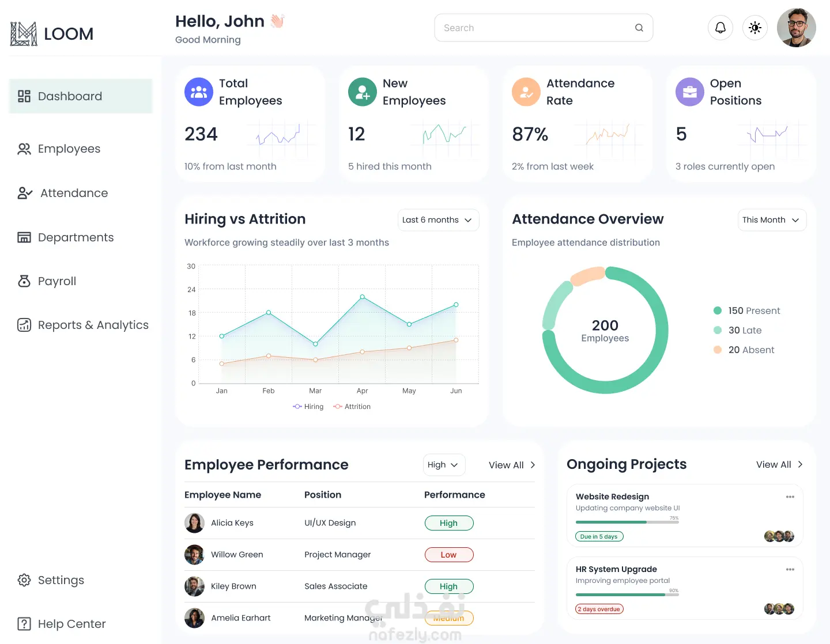Open Website Redesign more options menu
830x644 pixels.
point(790,497)
